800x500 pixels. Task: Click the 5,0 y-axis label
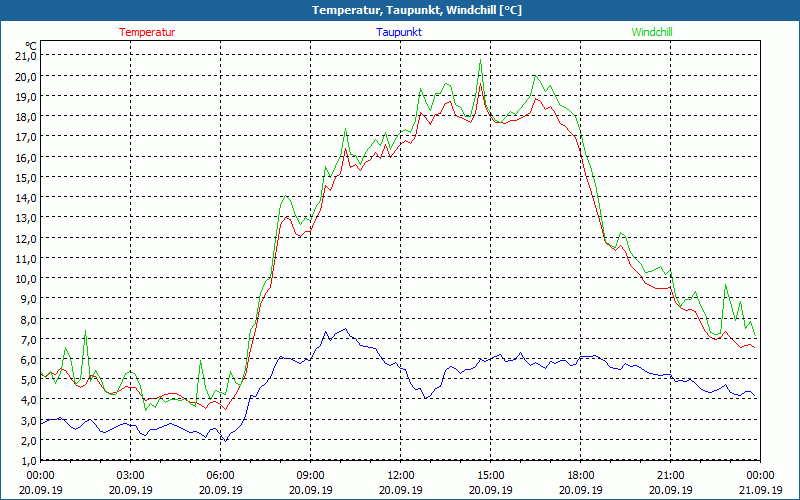(x=29, y=380)
